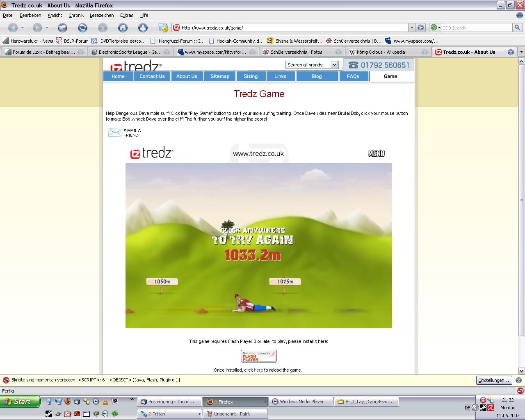
Task: Launch Thunderbird from Quick Launch
Action: click(77, 402)
